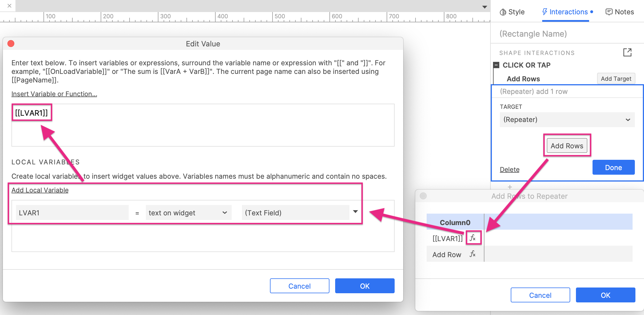Click the plus icon below the action panel

click(510, 187)
